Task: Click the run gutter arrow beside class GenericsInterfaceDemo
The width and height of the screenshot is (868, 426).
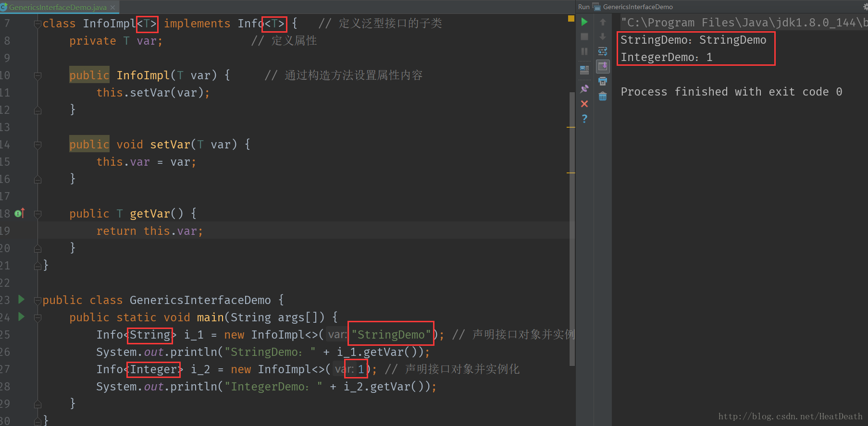Action: click(21, 300)
